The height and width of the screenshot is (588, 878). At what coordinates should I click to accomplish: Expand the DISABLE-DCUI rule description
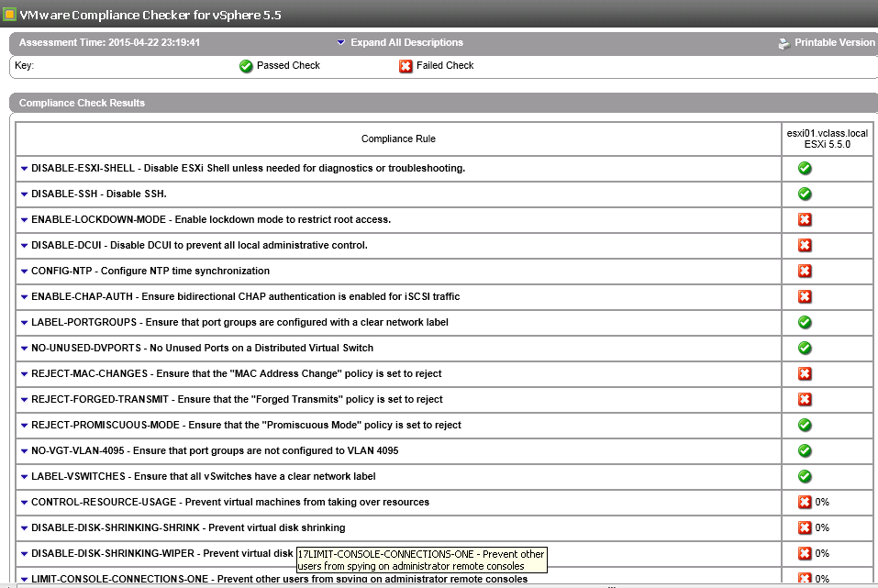[24, 246]
